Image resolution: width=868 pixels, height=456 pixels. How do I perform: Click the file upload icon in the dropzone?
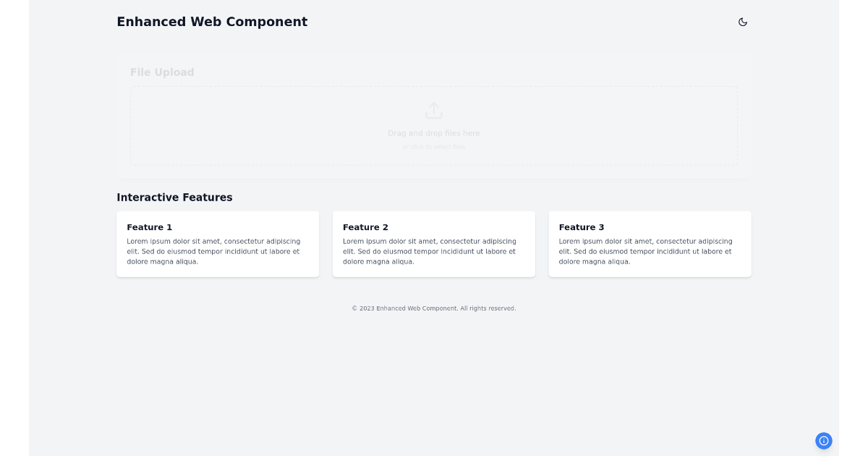coord(434,110)
